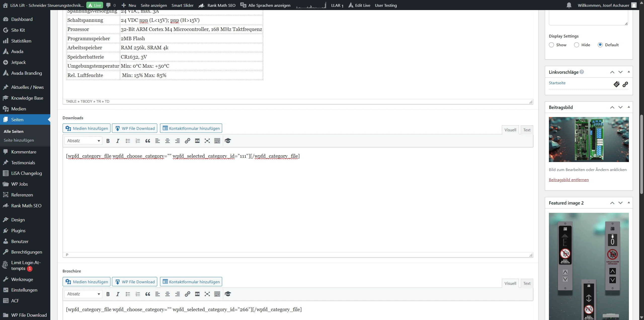Open Absatz format dropdown in Downloads editor
The width and height of the screenshot is (644, 320).
coord(83,141)
